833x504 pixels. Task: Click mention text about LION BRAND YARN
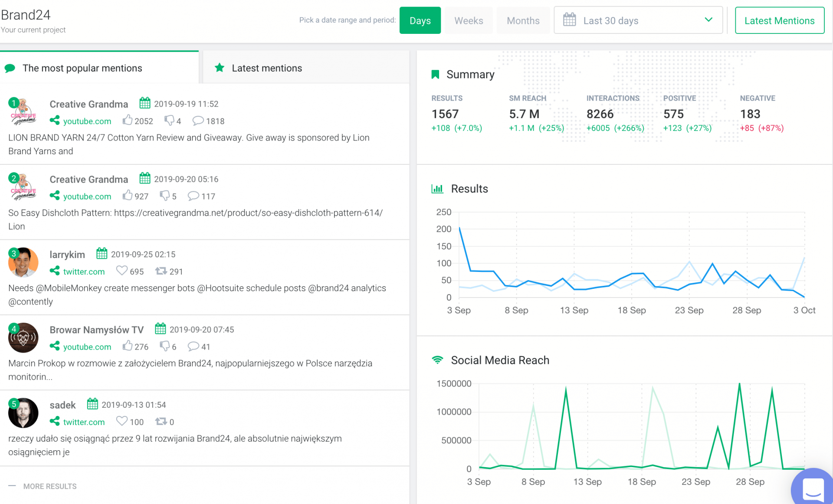[x=189, y=144]
